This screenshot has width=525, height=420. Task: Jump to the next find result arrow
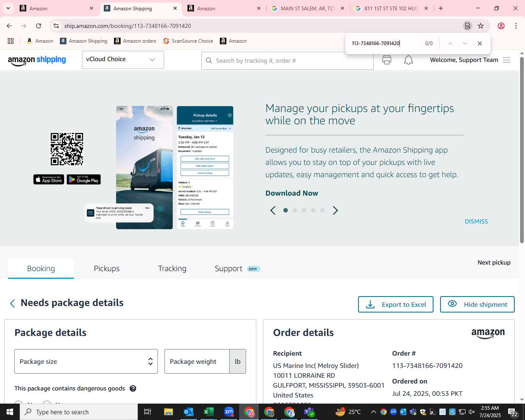465,43
